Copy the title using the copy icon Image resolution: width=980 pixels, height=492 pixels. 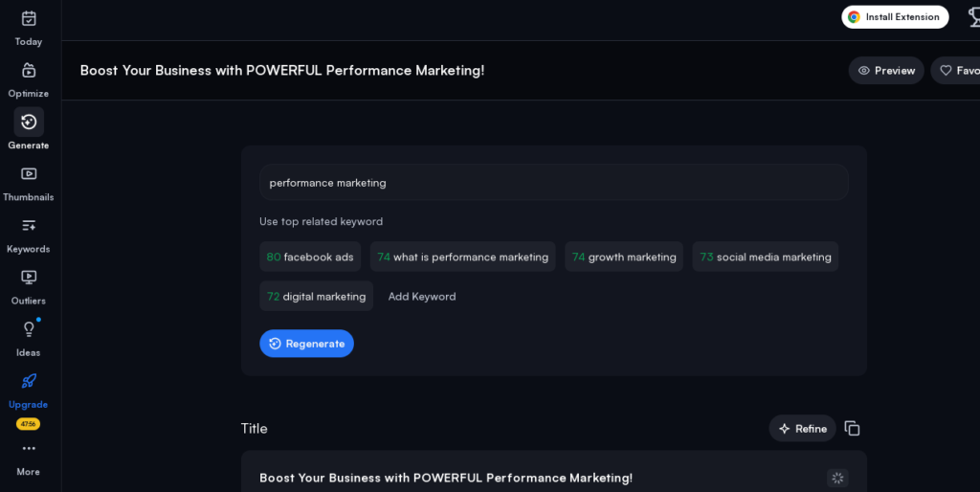tap(852, 429)
